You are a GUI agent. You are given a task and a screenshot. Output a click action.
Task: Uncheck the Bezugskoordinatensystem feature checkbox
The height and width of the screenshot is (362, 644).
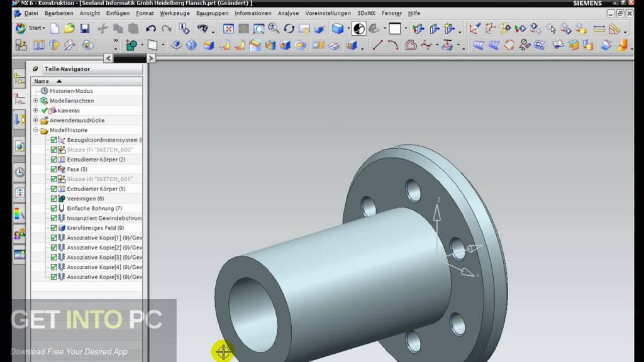coord(54,140)
